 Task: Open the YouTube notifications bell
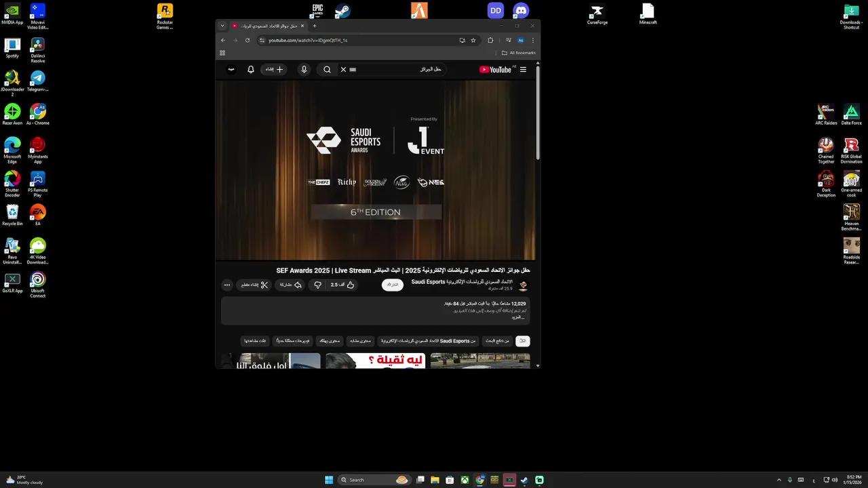click(251, 69)
